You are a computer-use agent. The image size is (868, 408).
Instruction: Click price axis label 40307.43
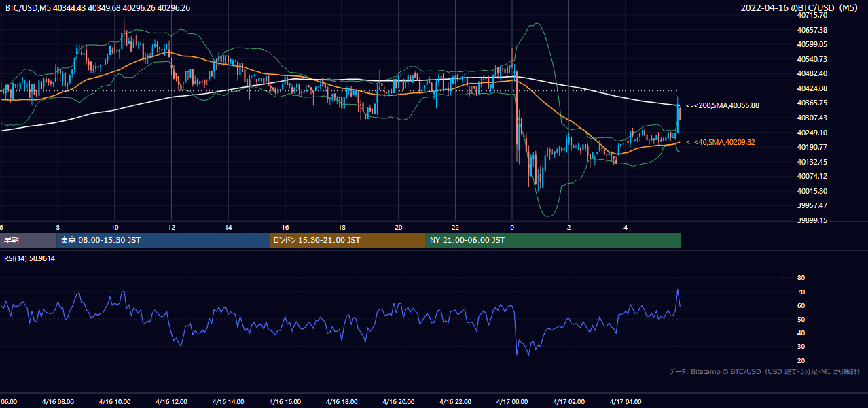[x=812, y=118]
